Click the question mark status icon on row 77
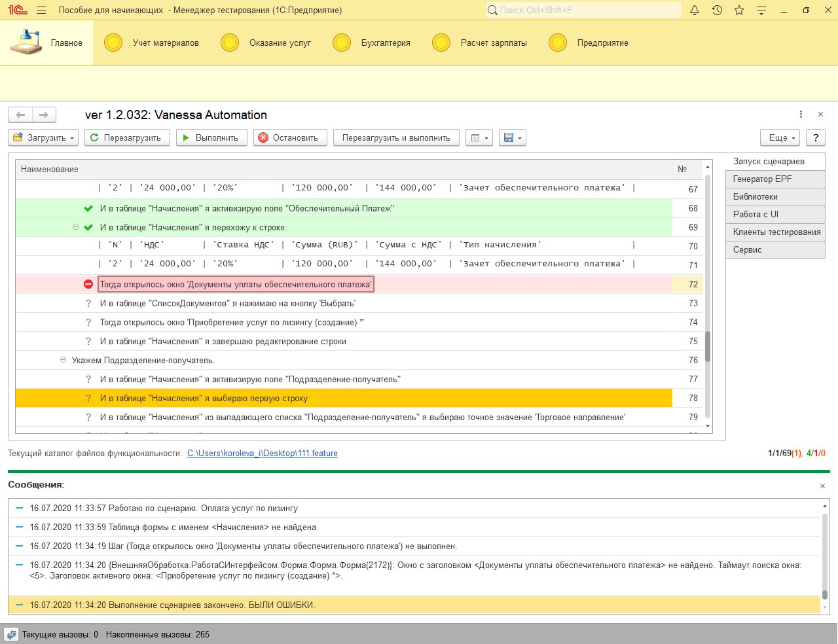This screenshot has width=838, height=644. tap(88, 379)
